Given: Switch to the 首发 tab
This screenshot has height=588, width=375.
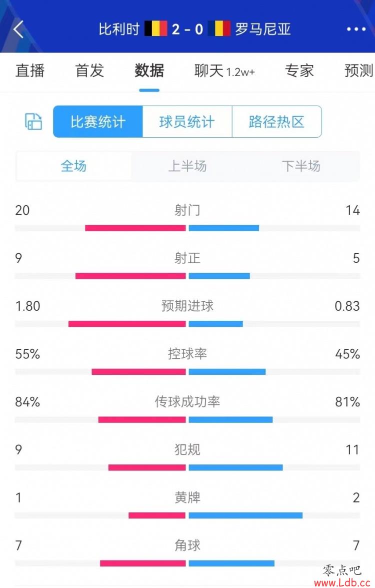Looking at the screenshot, I should tap(89, 71).
